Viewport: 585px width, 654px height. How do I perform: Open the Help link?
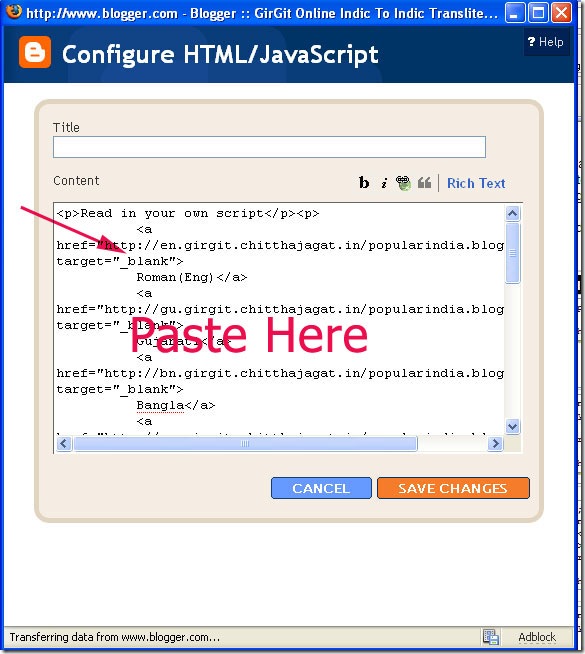coord(545,42)
